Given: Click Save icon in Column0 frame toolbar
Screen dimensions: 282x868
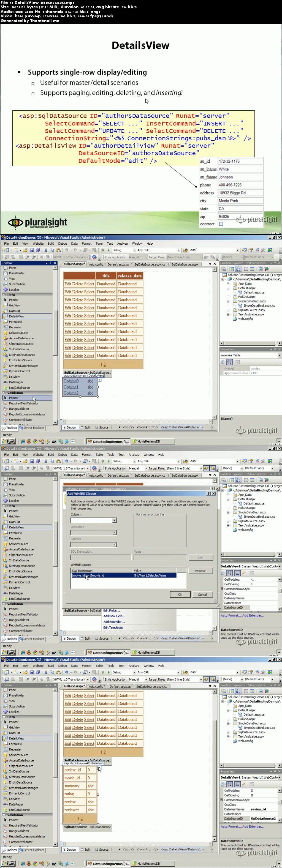Looking at the screenshot, I should (x=31, y=250).
